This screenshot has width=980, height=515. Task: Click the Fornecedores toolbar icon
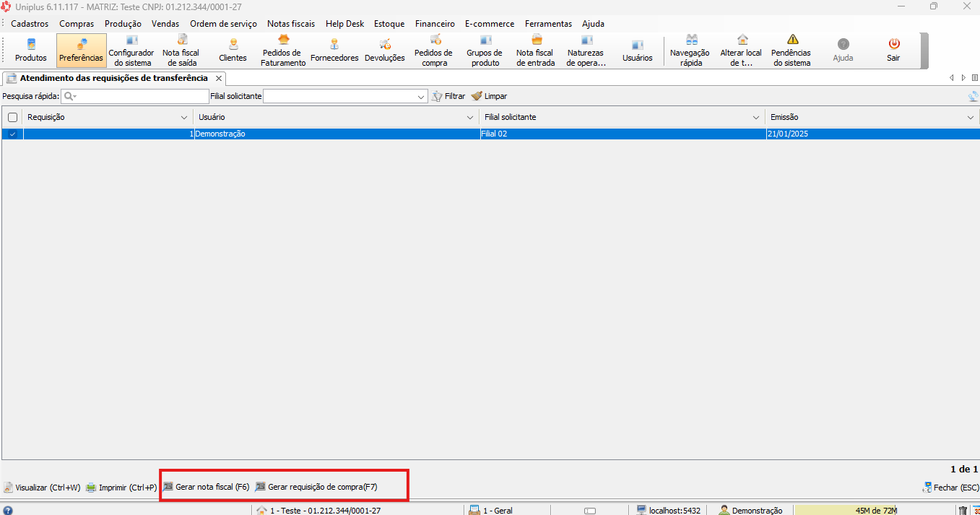pos(334,51)
